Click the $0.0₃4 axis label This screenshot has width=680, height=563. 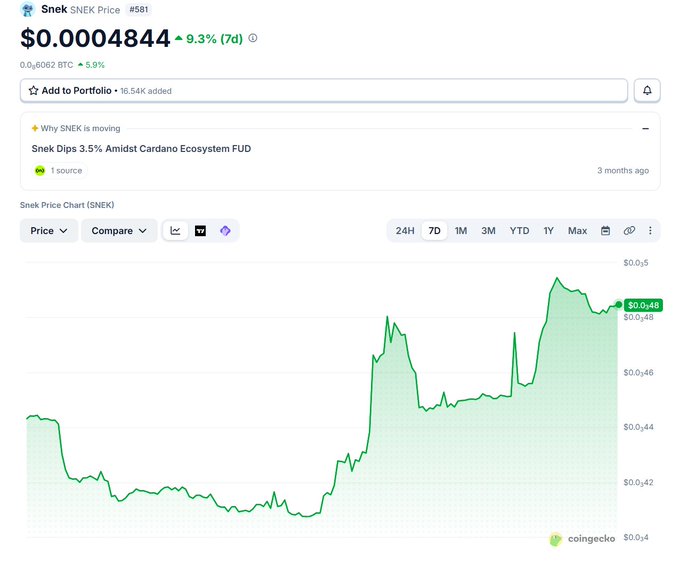pos(636,537)
